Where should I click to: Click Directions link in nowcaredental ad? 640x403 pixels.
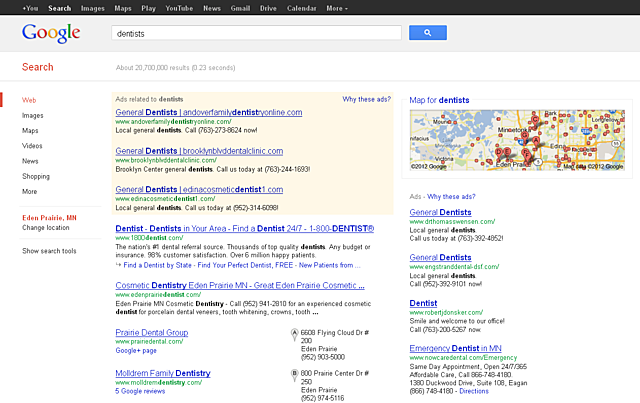tap(474, 391)
